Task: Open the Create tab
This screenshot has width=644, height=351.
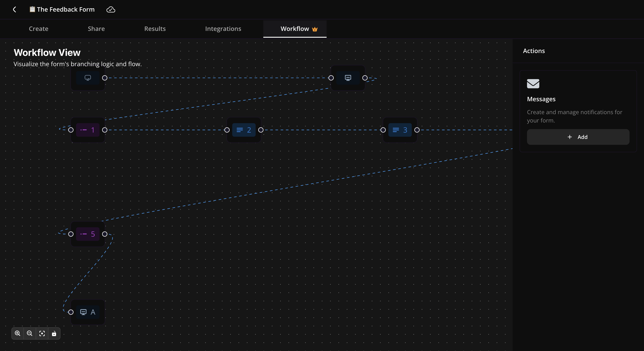Action: coord(39,29)
